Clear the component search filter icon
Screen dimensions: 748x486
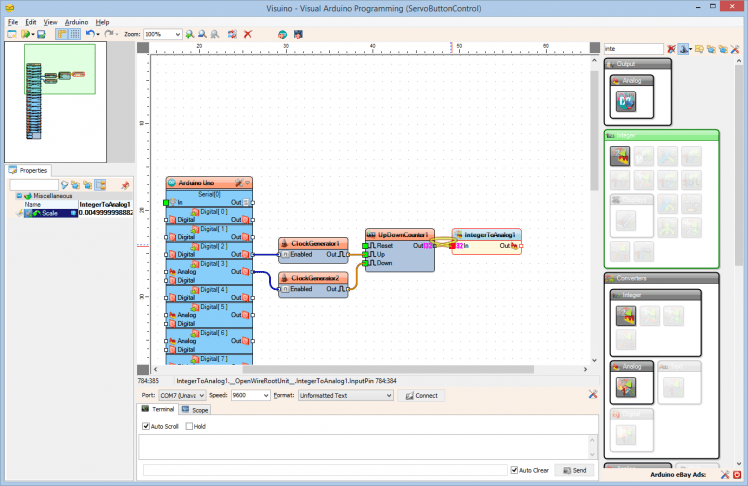coord(671,48)
